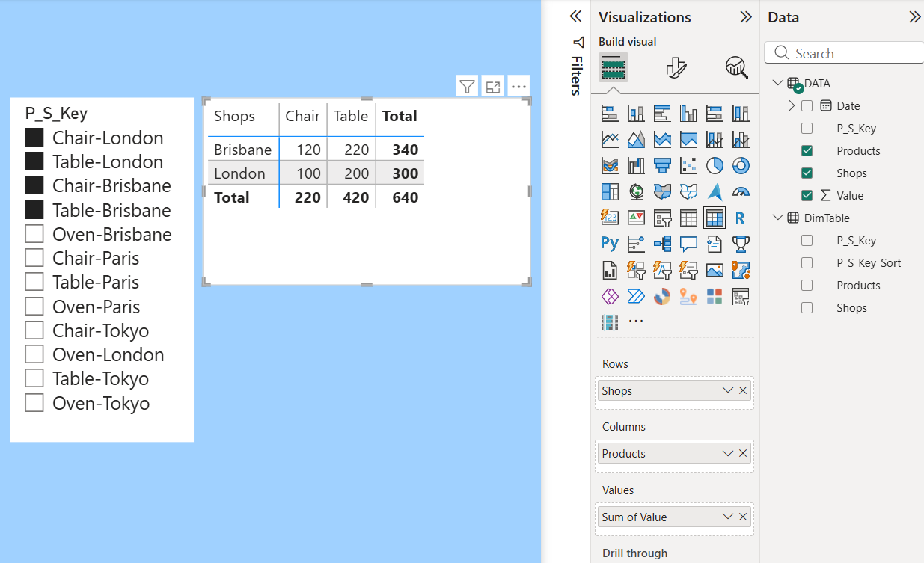Screen dimensions: 924x563
Task: Switch to the Build visual tab
Action: coord(614,68)
